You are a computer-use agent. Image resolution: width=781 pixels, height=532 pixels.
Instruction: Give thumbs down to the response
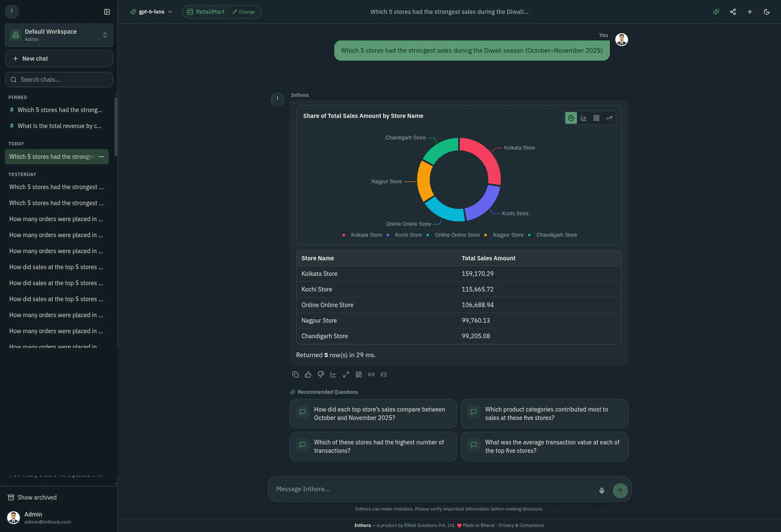click(321, 374)
